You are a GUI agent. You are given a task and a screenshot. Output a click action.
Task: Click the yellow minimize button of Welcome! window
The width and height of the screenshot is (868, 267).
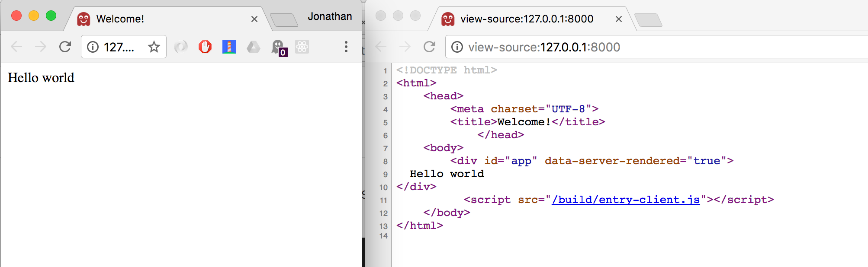click(x=34, y=16)
